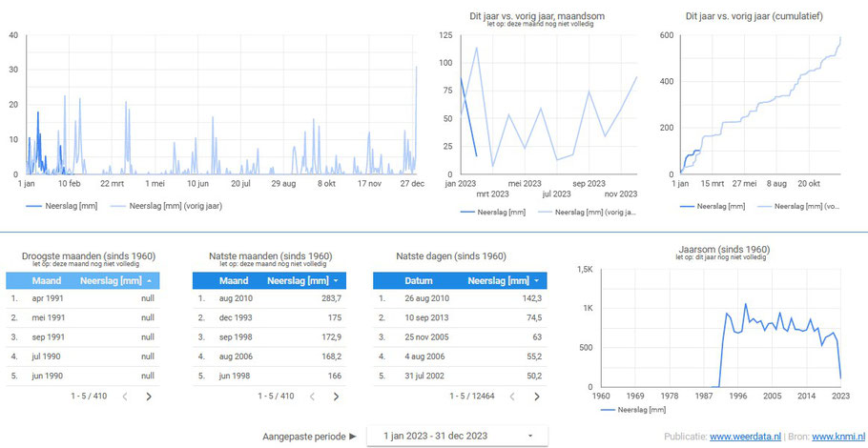868x448 pixels.
Task: Open the date range dropdown 1 jan 2023 - 31 dec 2023
Action: coord(458,436)
